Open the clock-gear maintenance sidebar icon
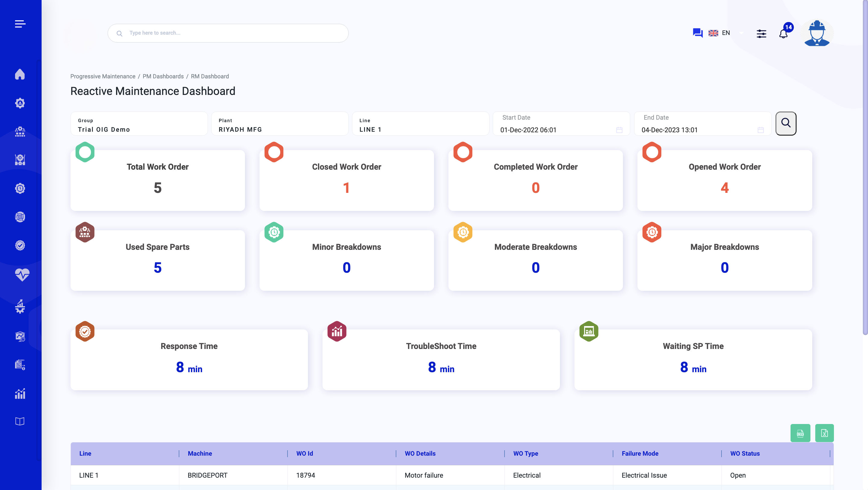The height and width of the screenshot is (490, 868). [x=20, y=188]
